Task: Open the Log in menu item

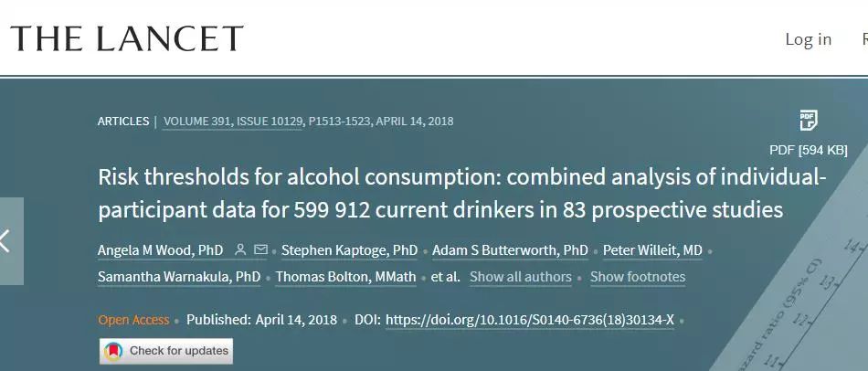Action: 808,38
